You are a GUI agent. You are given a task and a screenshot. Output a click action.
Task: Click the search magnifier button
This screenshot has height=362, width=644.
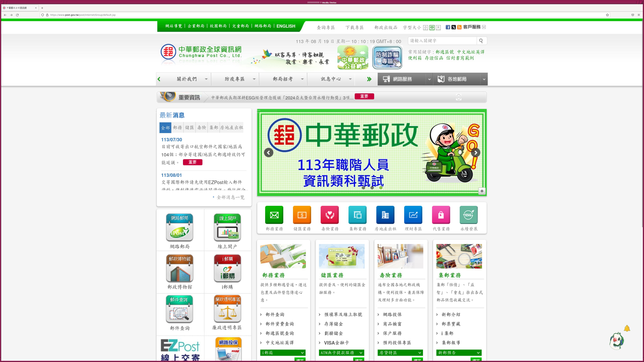(x=481, y=41)
